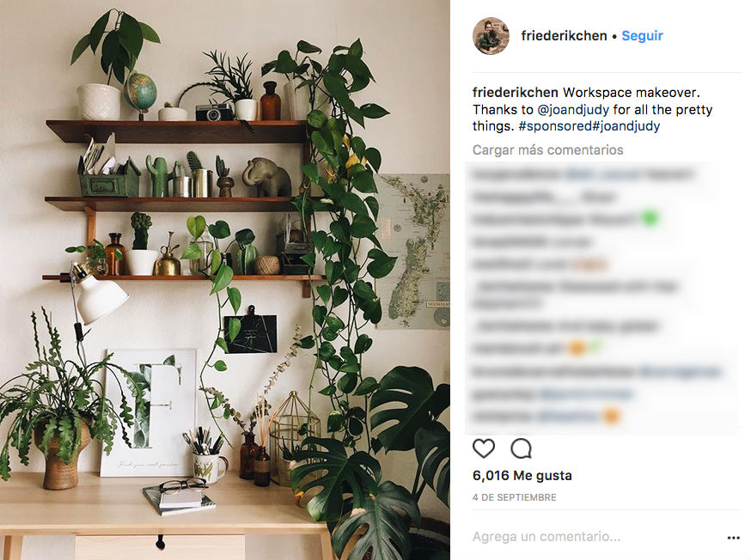Open the three-dot more options menu
The image size is (751, 560).
point(733,538)
